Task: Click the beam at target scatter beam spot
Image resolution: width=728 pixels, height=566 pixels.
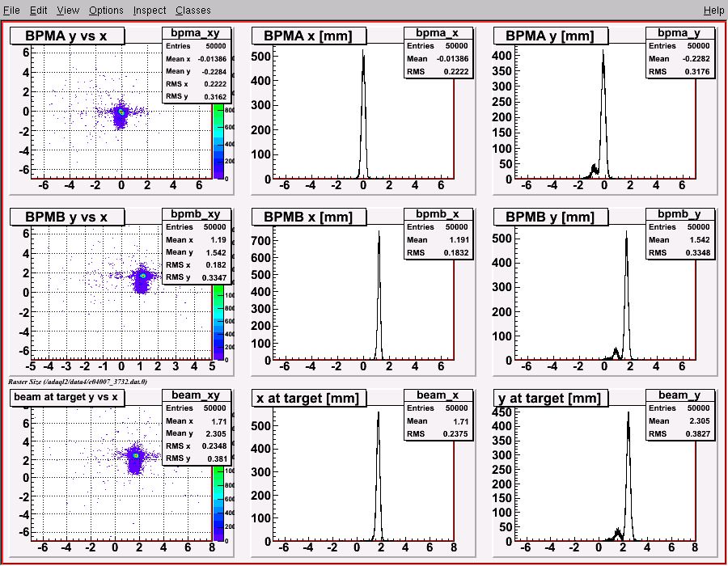Action: pyautogui.click(x=136, y=456)
